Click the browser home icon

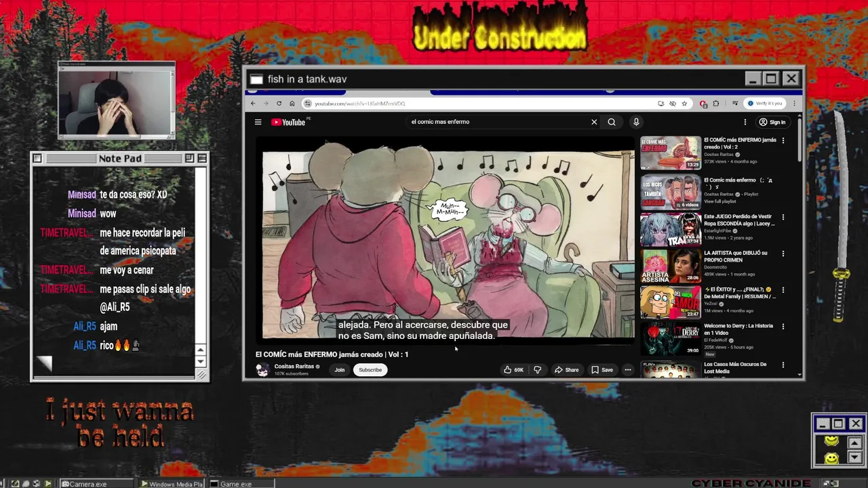(292, 104)
